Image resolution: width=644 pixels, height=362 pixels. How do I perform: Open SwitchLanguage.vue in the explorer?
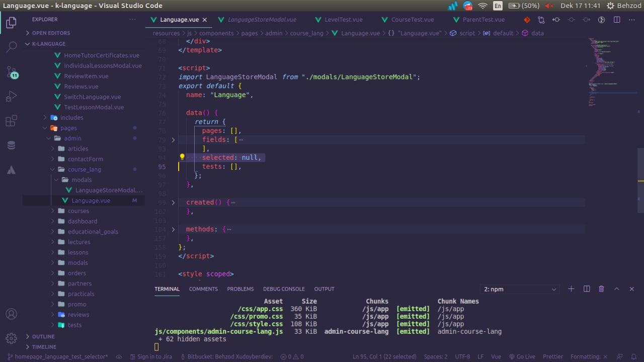coord(92,97)
